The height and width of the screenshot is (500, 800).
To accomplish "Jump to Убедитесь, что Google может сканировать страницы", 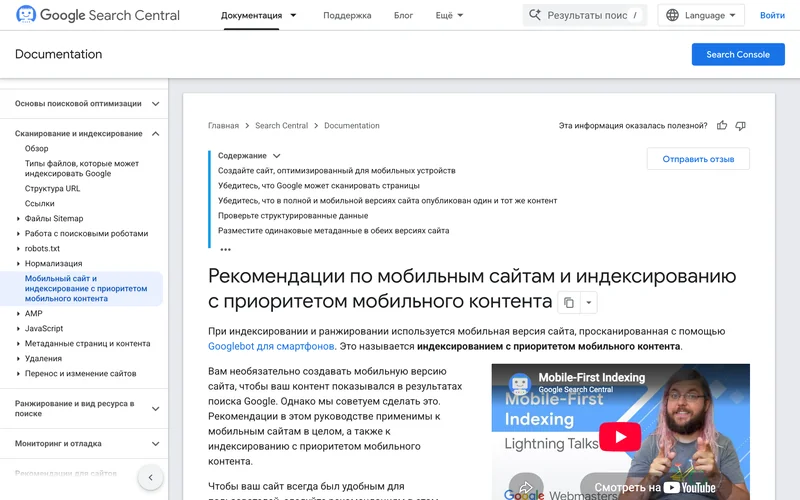I will [319, 186].
